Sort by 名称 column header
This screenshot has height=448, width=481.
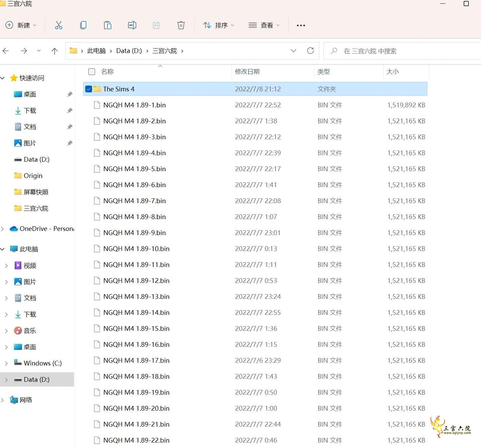pyautogui.click(x=107, y=72)
